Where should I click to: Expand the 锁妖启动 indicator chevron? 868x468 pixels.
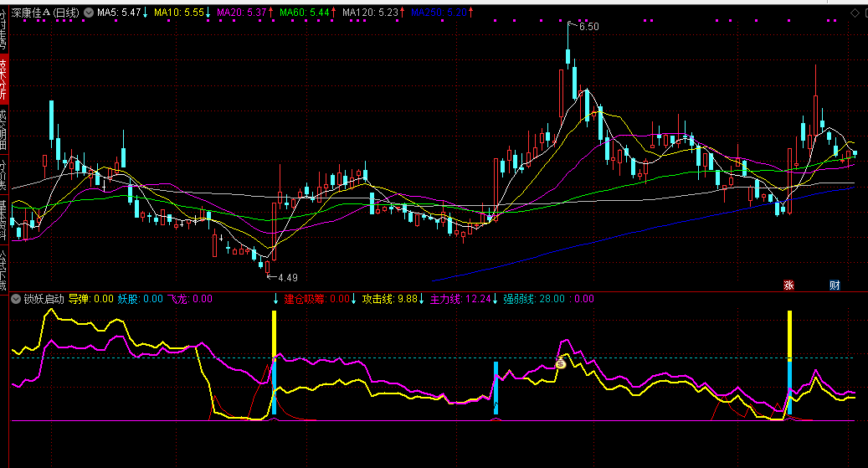(15, 298)
